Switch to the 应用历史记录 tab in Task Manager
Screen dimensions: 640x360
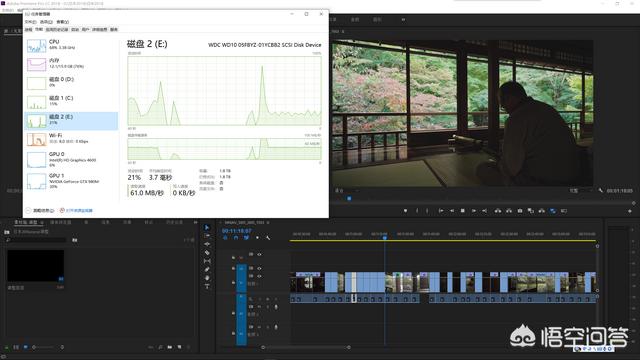(57, 29)
